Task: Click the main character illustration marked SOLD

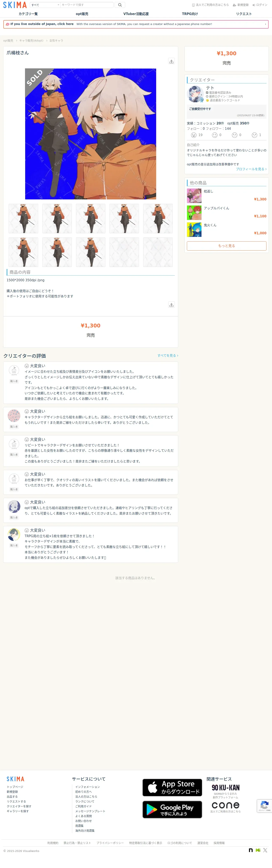Action: pyautogui.click(x=91, y=134)
